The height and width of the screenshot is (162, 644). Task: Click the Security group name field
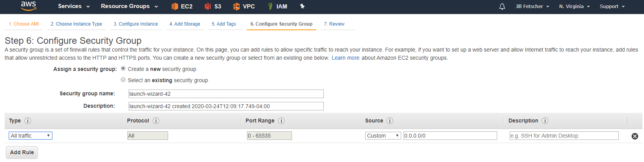point(226,94)
